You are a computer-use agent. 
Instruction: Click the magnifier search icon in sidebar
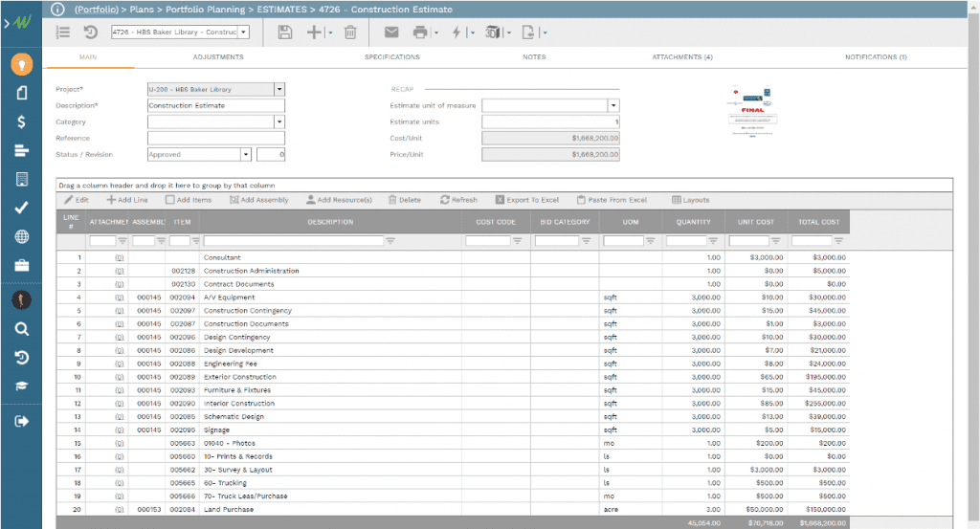(x=21, y=329)
